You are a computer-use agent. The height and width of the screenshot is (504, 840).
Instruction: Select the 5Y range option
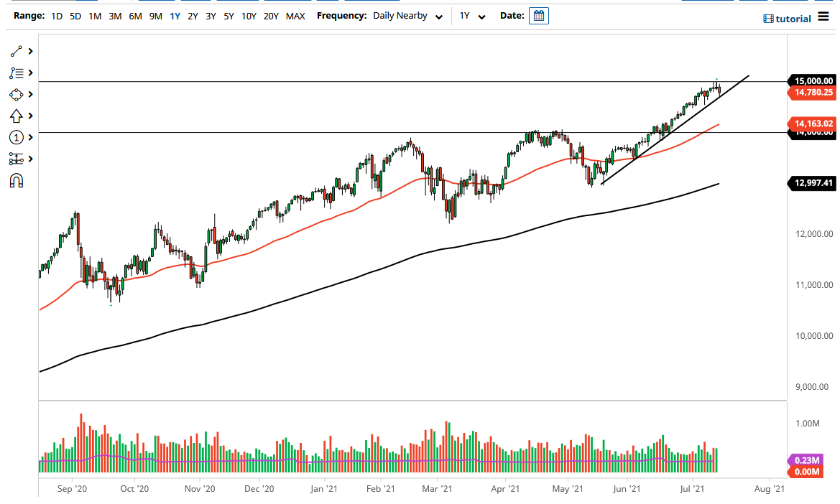click(228, 15)
